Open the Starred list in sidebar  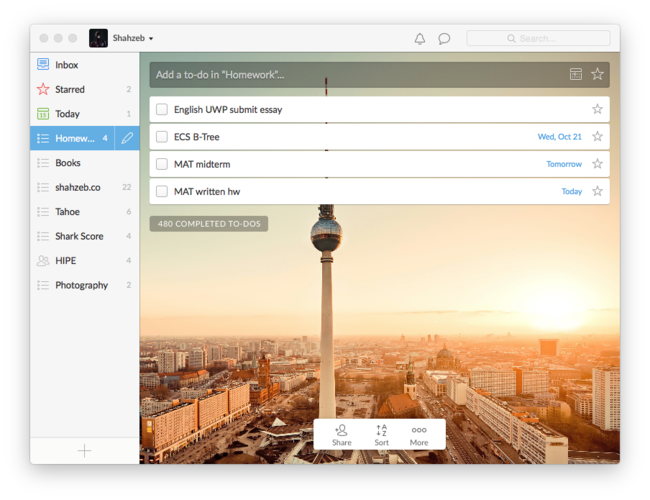(69, 89)
